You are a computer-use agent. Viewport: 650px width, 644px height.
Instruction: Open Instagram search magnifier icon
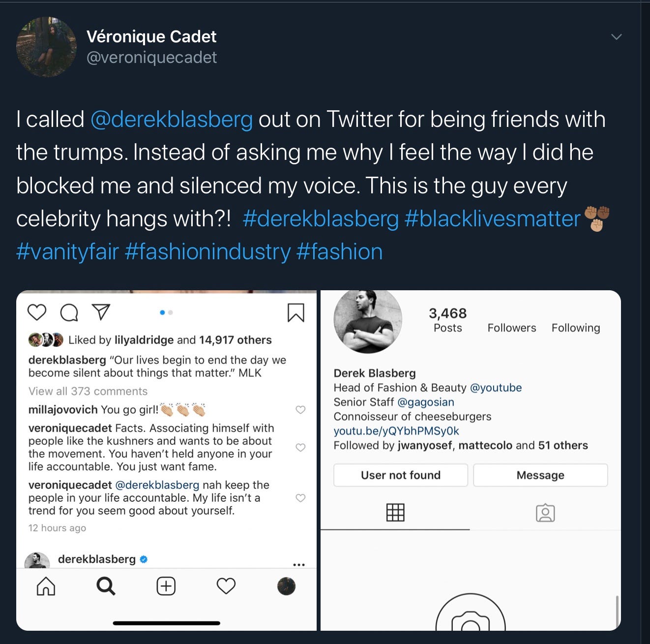tap(106, 586)
